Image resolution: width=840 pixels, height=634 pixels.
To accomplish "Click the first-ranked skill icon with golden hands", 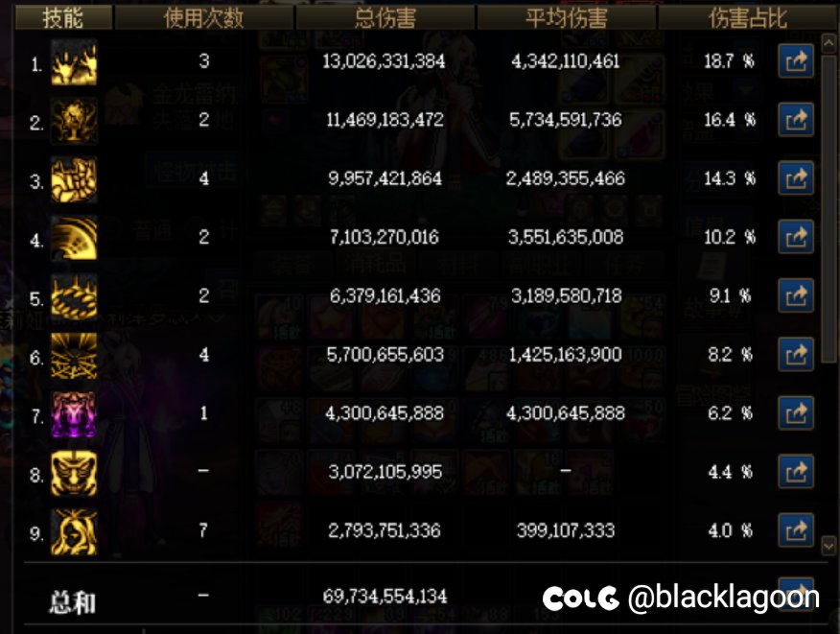I will pyautogui.click(x=74, y=62).
